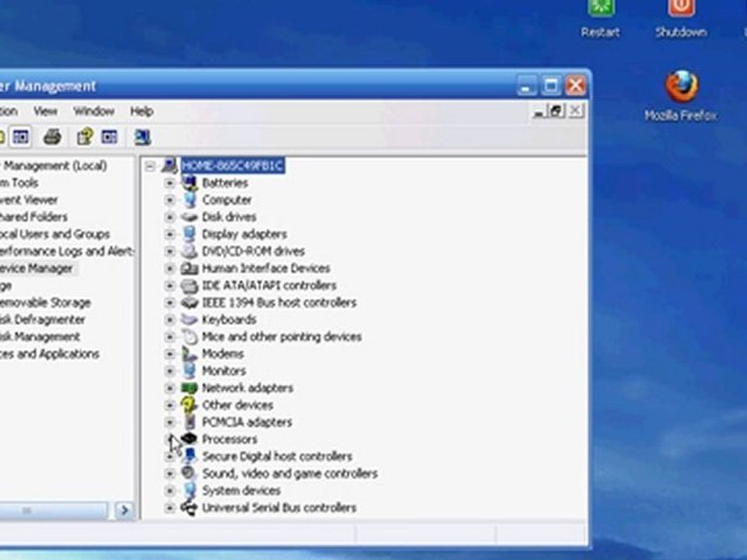The width and height of the screenshot is (747, 560).
Task: Select the Other devices question mark icon
Action: pos(188,404)
